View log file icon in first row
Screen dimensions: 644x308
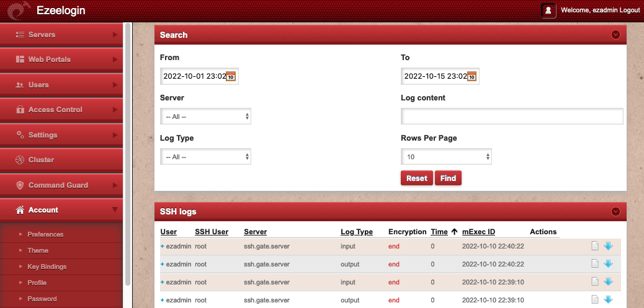[595, 246]
